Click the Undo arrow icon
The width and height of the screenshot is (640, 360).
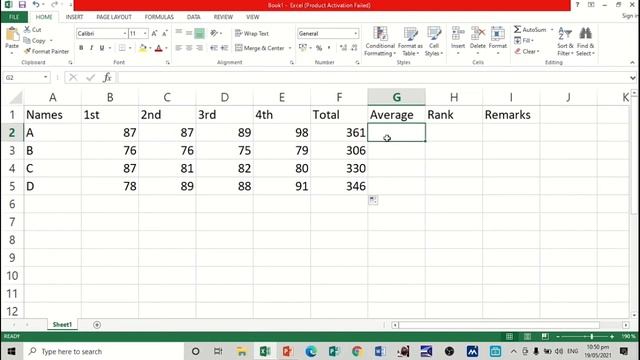pyautogui.click(x=36, y=5)
